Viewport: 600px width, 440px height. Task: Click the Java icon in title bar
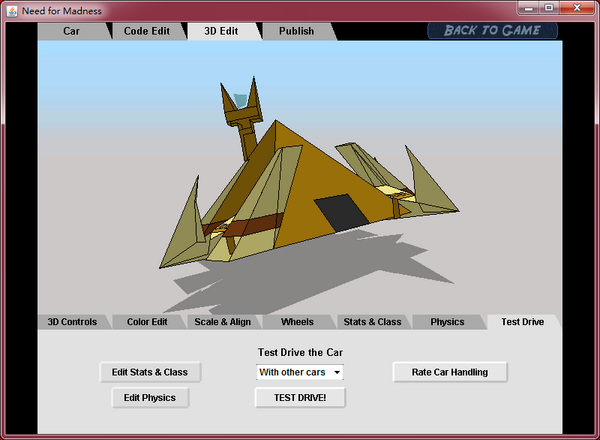tap(12, 11)
